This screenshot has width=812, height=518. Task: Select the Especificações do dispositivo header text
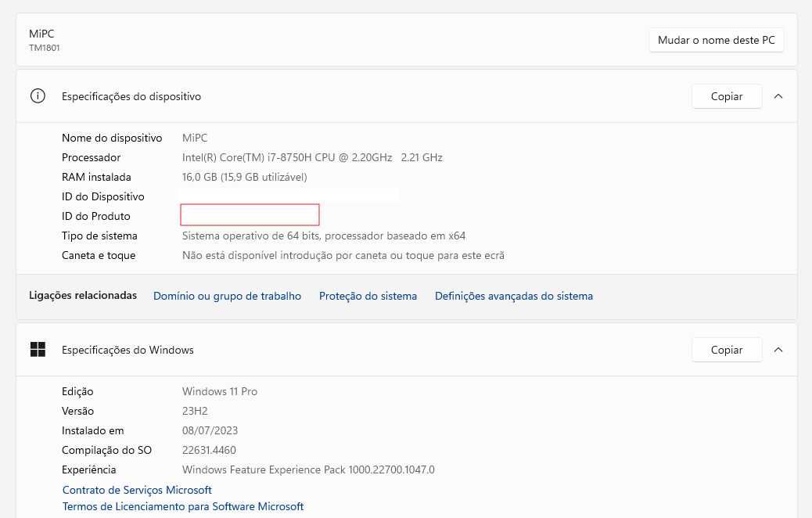131,96
